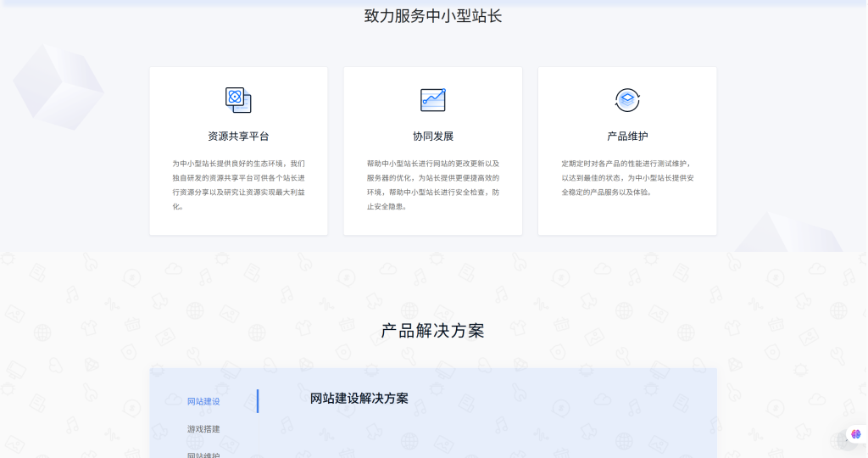868x458 pixels.
Task: Click the 资源共享平台 atom icon
Action: [x=238, y=100]
